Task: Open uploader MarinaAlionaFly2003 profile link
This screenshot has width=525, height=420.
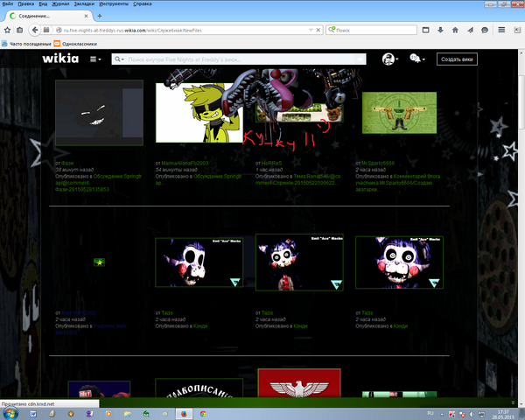Action: 185,163
